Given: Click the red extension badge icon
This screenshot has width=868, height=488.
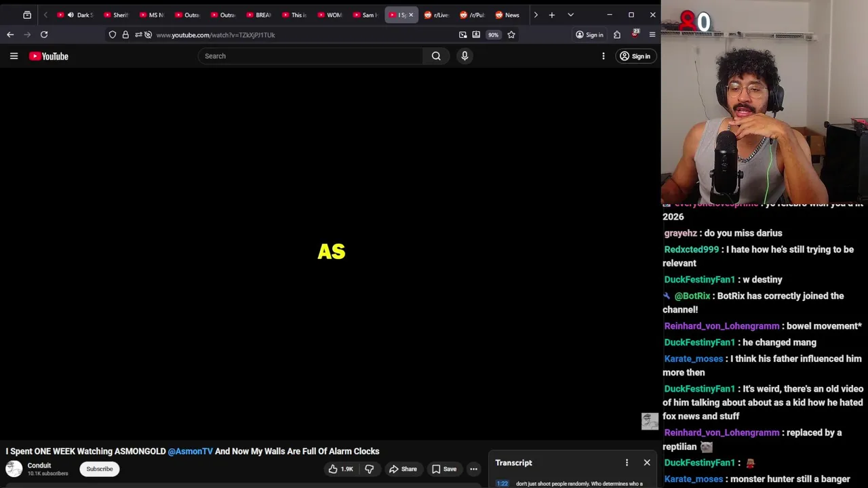Looking at the screenshot, I should click(635, 34).
